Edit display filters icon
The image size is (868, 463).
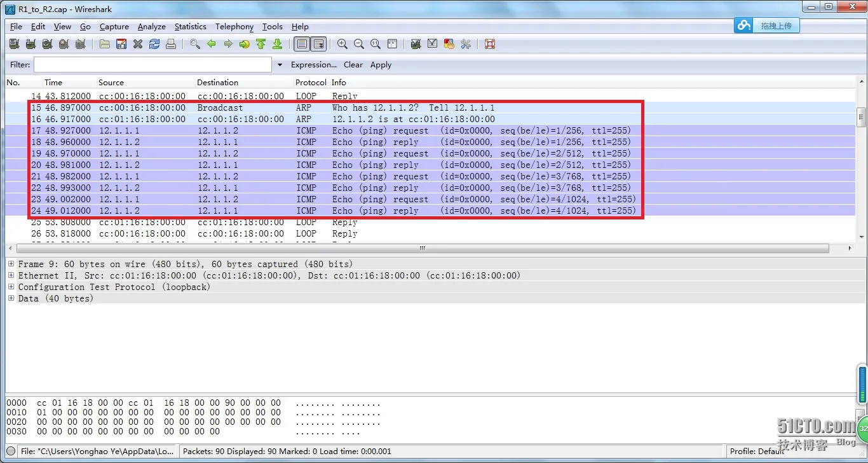coord(433,44)
